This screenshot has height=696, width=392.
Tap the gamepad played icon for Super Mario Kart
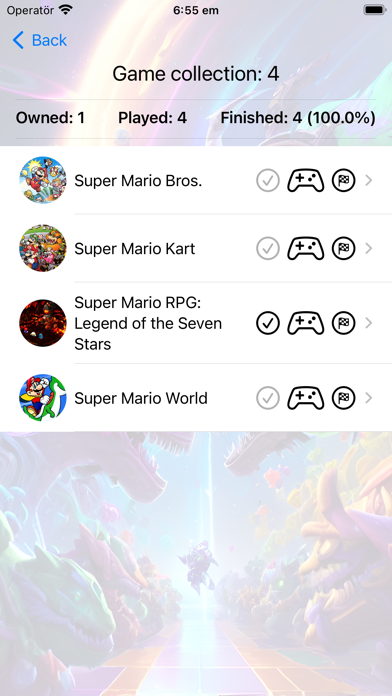click(x=305, y=249)
